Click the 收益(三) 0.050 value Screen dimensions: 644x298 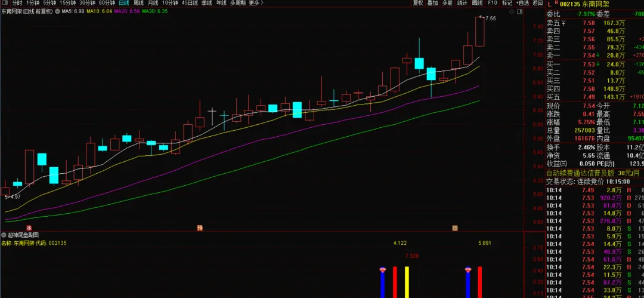click(x=586, y=164)
